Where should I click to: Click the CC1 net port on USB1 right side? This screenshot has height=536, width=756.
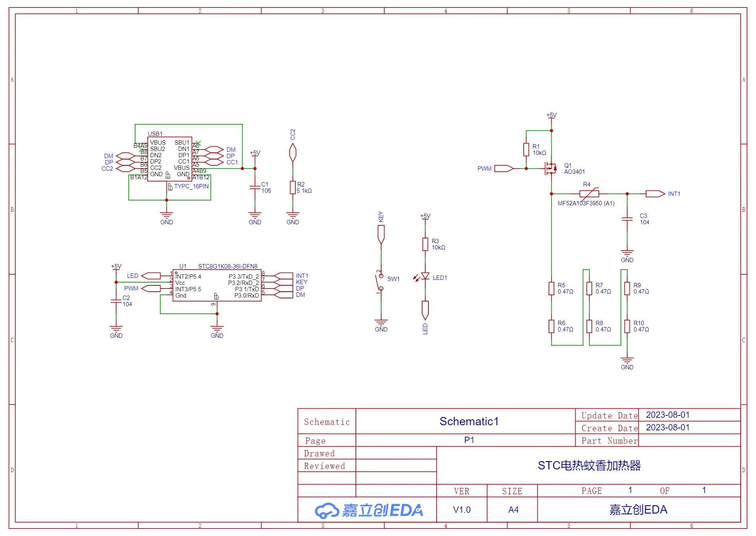click(x=214, y=162)
